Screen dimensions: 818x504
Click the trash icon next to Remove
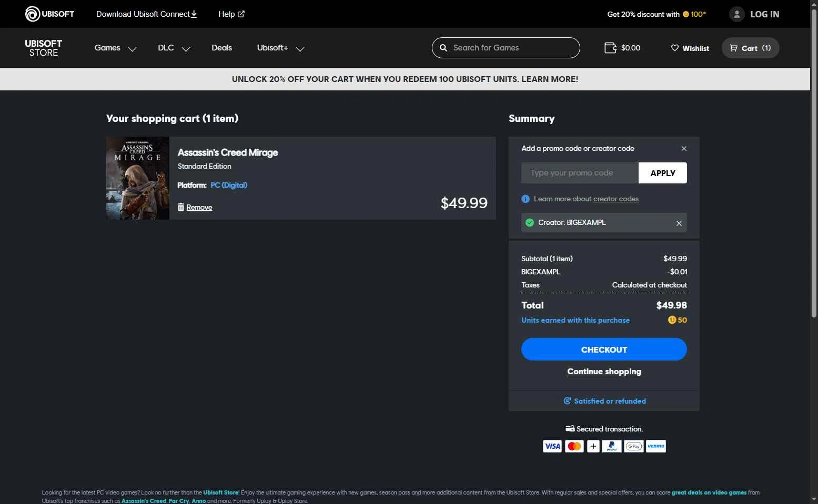point(181,207)
